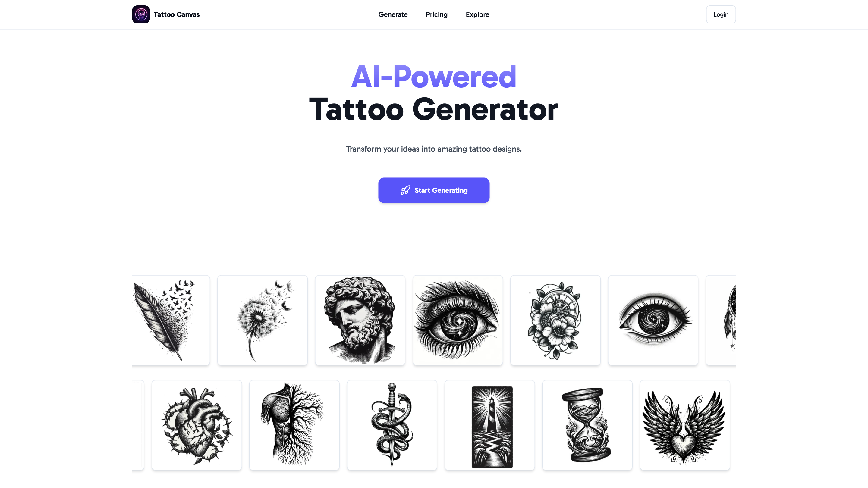Select the anatomical heart with thorns tattoo

(197, 425)
